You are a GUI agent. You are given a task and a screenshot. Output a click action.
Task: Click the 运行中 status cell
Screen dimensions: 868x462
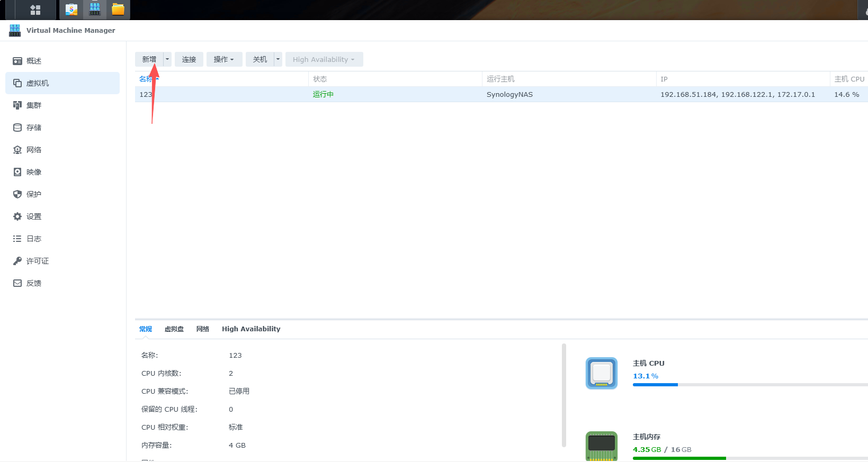[323, 94]
